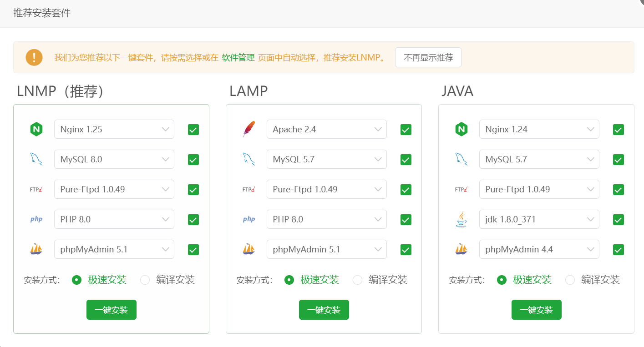Click the FTP icon in LAMP panel
This screenshot has height=347, width=644.
(249, 189)
